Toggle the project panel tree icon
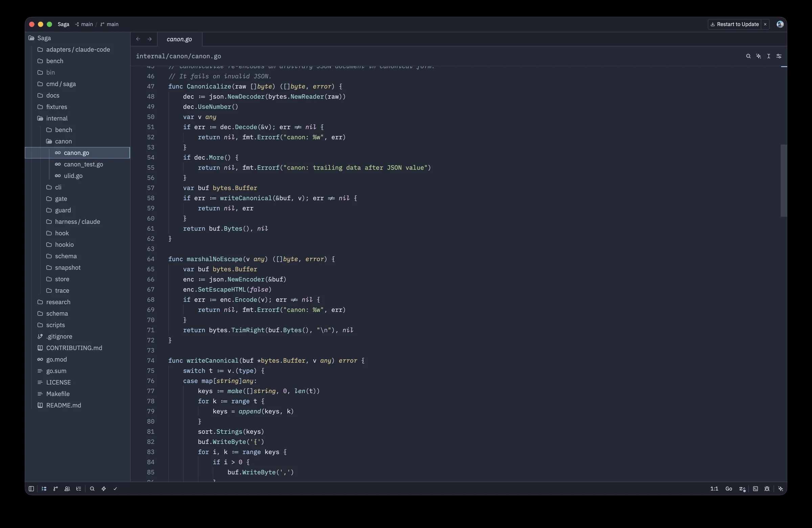The width and height of the screenshot is (812, 528). [x=44, y=488]
